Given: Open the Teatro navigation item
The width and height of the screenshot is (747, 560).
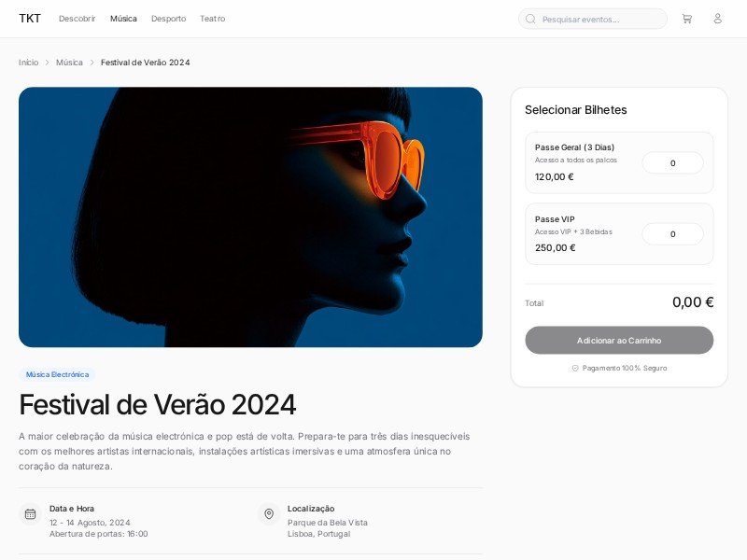Looking at the screenshot, I should coord(213,19).
